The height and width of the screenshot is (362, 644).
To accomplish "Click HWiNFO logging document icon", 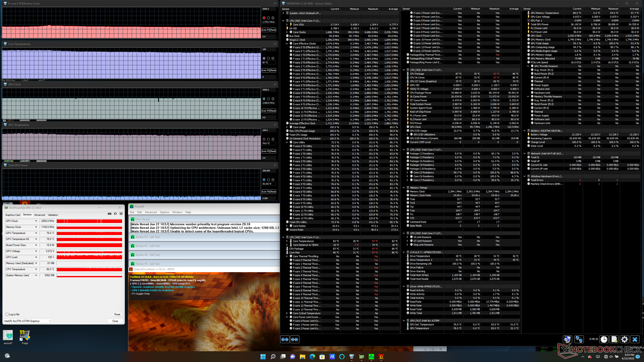I will pos(614,339).
